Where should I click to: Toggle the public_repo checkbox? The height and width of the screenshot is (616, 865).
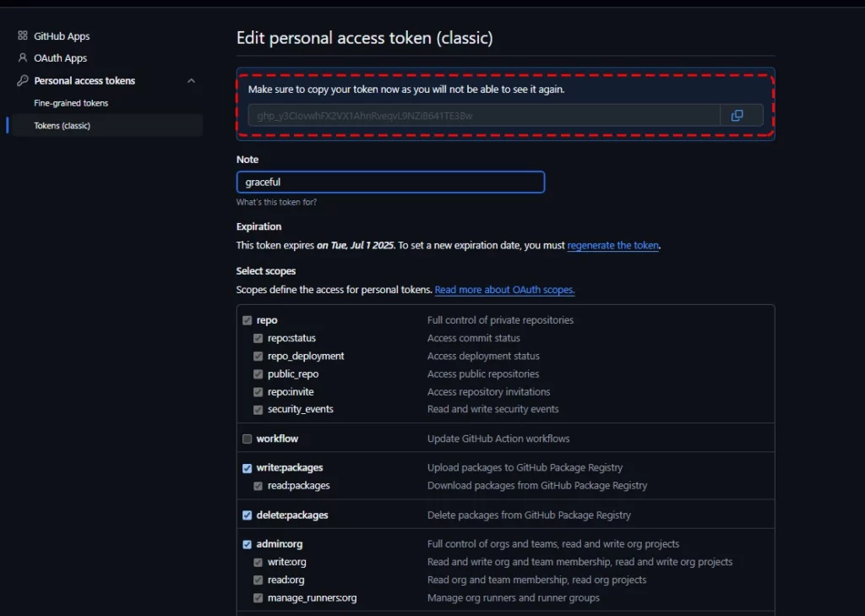[x=258, y=374]
